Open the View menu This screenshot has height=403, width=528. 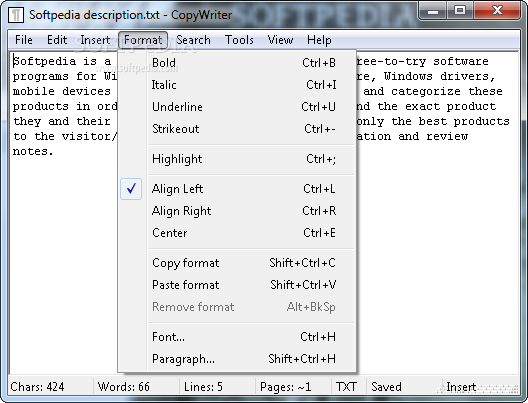[280, 40]
